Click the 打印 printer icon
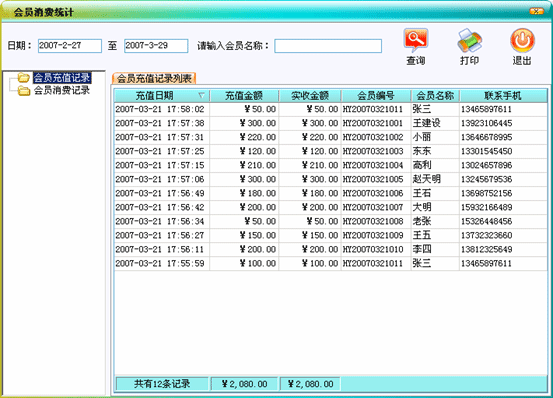Viewport: 553px width, 398px height. (x=469, y=41)
